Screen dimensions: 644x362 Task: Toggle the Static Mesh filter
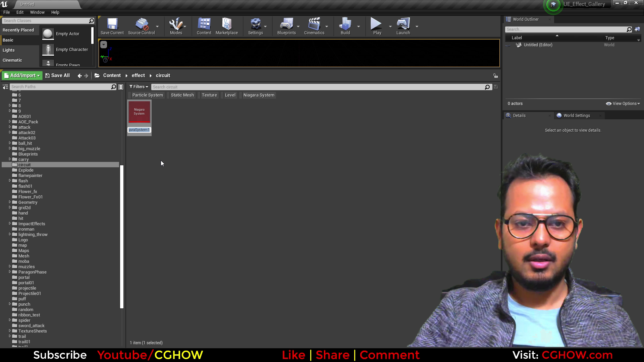[x=182, y=95]
